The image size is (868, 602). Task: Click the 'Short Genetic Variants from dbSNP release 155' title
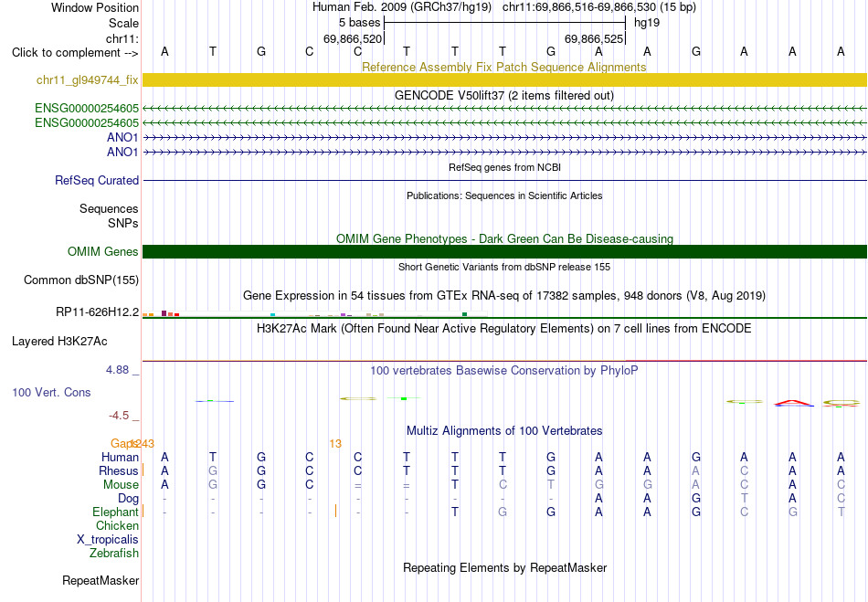point(504,267)
